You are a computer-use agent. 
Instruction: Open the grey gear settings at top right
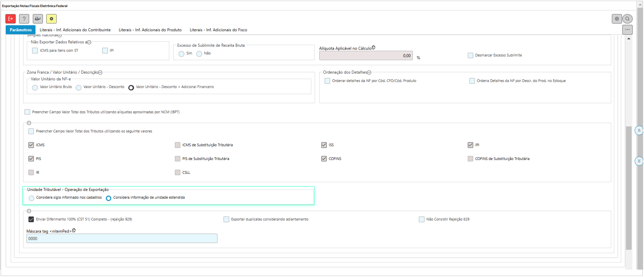tap(616, 19)
